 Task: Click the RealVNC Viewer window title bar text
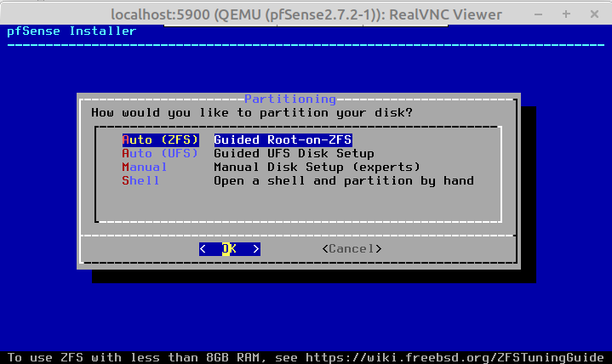click(x=306, y=14)
